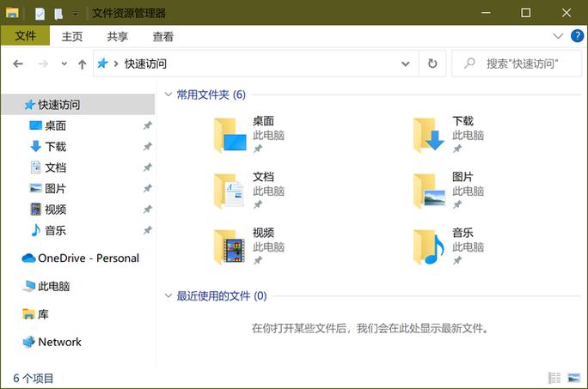Open Help with the question mark icon
Viewport: 588px width, 389px height.
click(x=577, y=36)
